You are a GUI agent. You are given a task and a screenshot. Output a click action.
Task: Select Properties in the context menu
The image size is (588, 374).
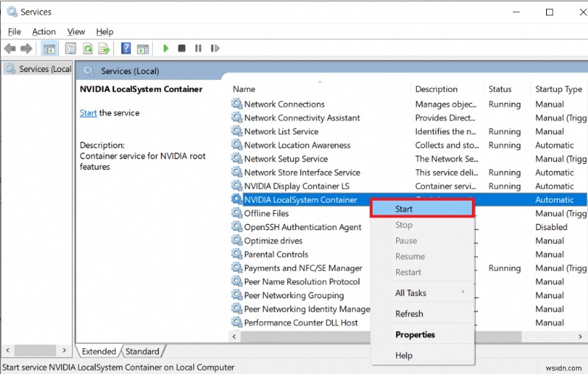coord(415,334)
